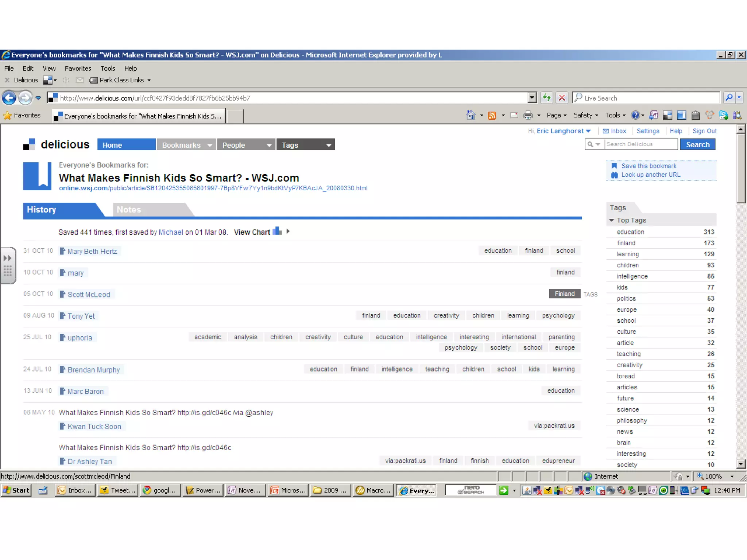Collapse the Top Tags section
This screenshot has width=747, height=560.
coord(612,220)
